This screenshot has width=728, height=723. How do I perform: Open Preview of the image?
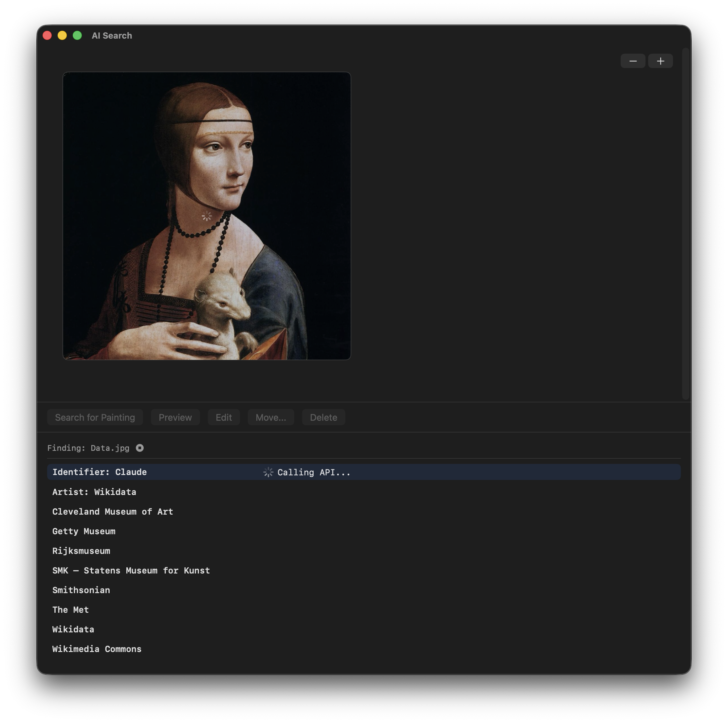coord(175,417)
